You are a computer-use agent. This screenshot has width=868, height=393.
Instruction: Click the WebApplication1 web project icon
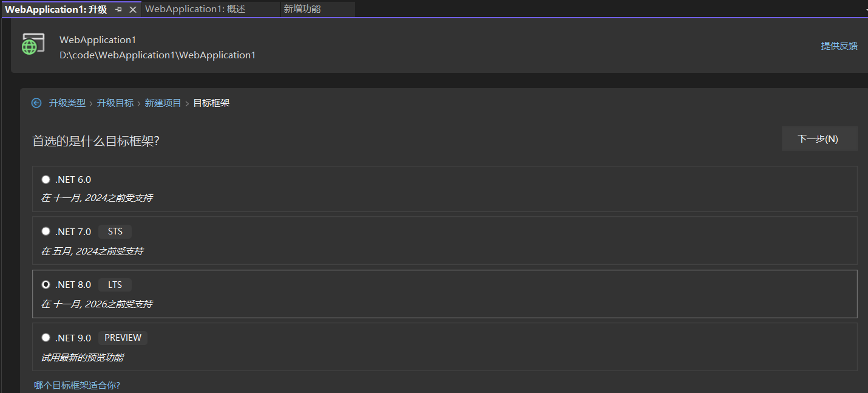pos(33,44)
